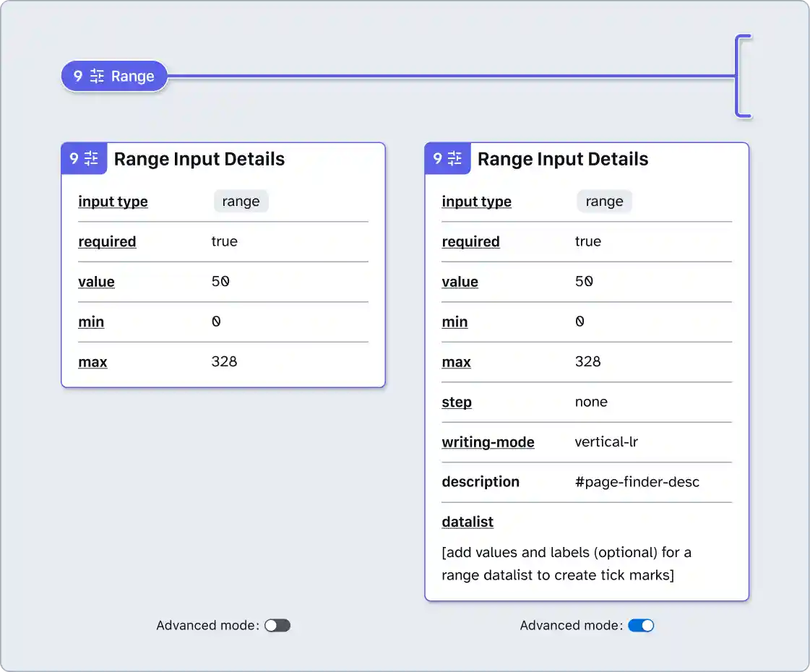Screen dimensions: 810x672
Task: Disable Advanced mode below the right card
Action: tap(642, 625)
